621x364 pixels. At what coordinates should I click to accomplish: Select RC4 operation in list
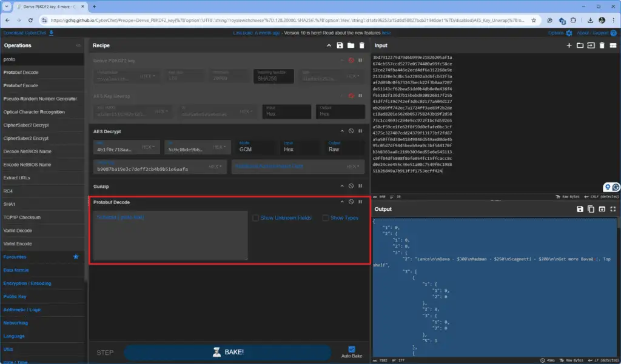point(42,191)
